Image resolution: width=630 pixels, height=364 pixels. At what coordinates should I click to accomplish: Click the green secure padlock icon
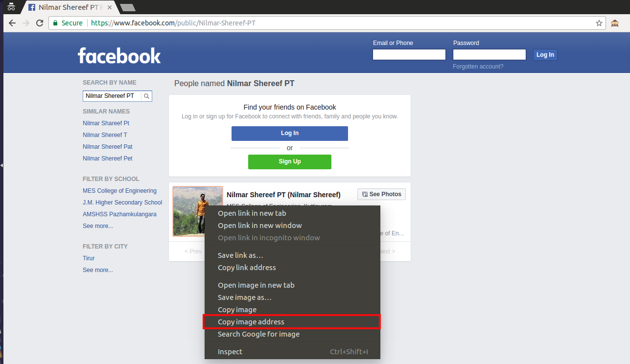[55, 23]
